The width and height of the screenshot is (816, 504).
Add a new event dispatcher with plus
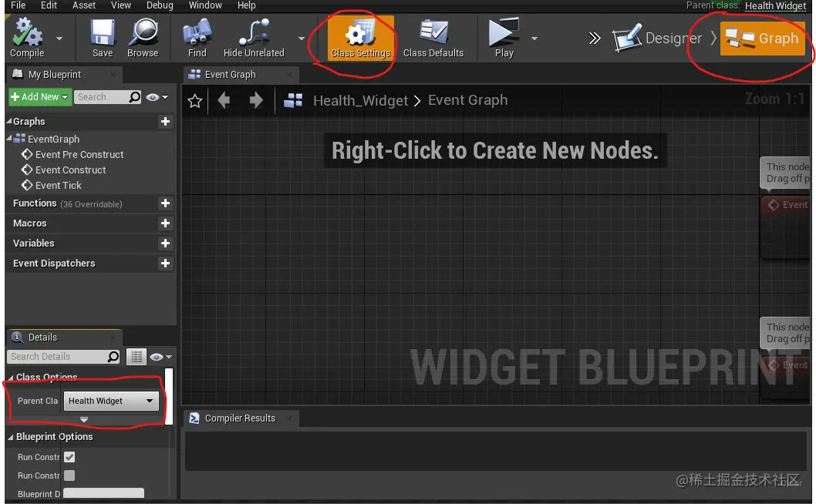coord(165,264)
